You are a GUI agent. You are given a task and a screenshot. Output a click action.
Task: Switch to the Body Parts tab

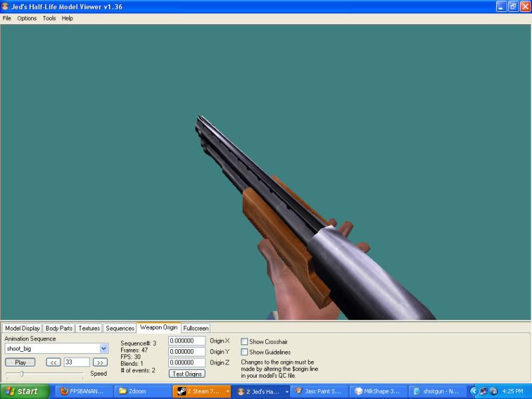tap(59, 328)
